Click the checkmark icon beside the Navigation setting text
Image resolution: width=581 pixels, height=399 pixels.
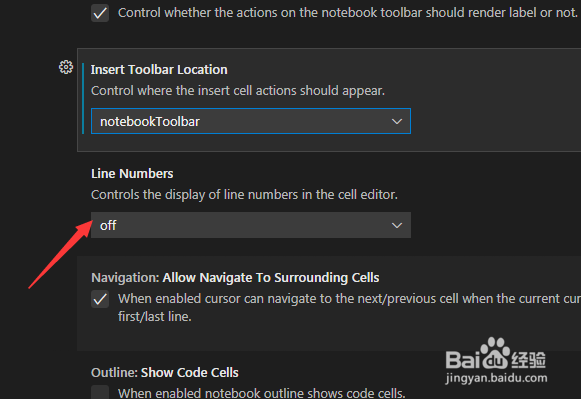(x=100, y=299)
